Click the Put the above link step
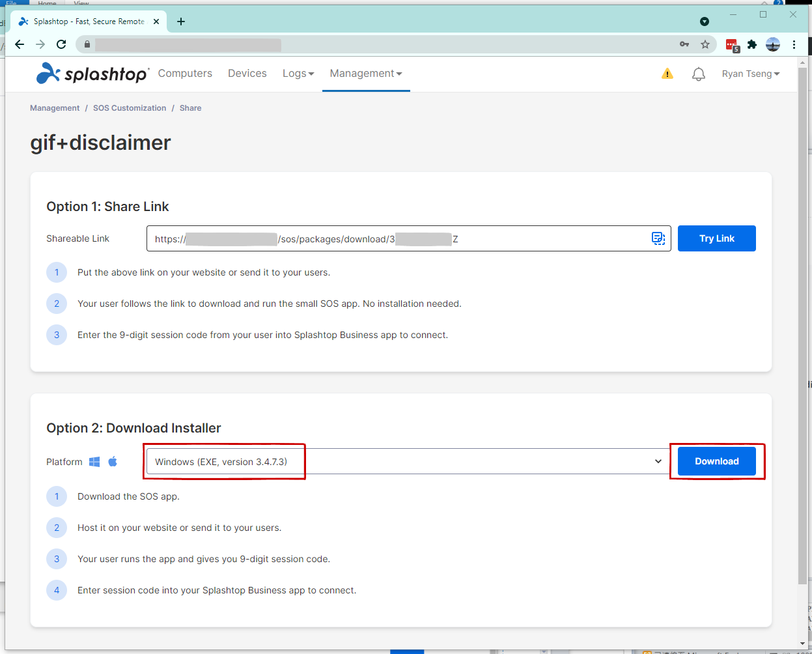Screen dimensions: 812x654 pos(204,272)
